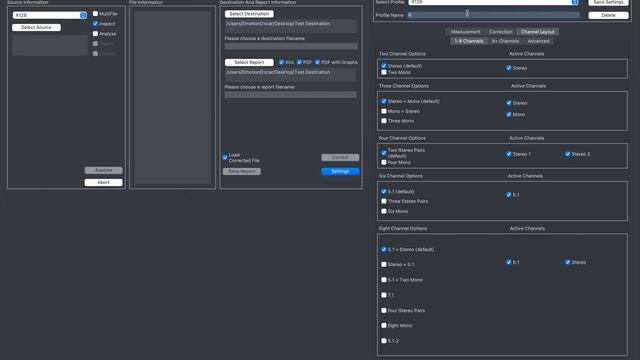Click the destination filename input field

coord(291,46)
